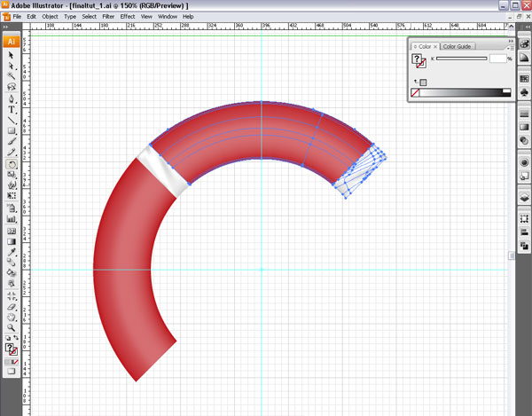Open the Appearance panel from dock

pyautogui.click(x=524, y=162)
